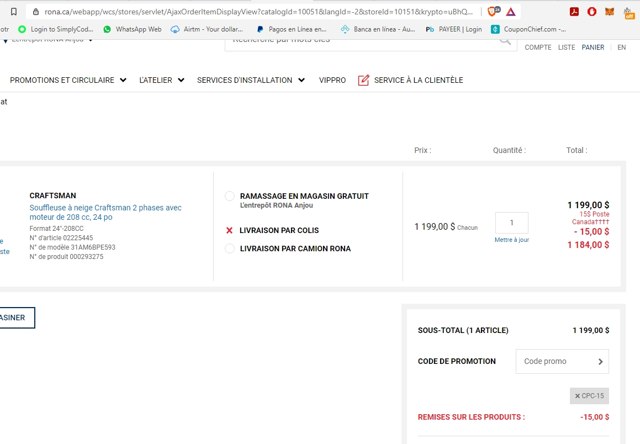This screenshot has width=640, height=444.
Task: Click the site lock icon in address bar
Action: click(36, 12)
